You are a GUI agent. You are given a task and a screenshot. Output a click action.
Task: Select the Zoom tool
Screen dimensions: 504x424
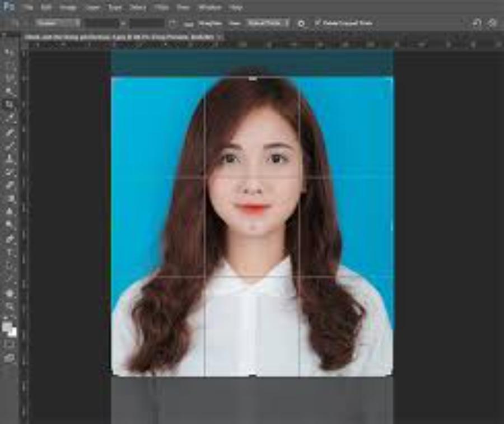tap(10, 307)
